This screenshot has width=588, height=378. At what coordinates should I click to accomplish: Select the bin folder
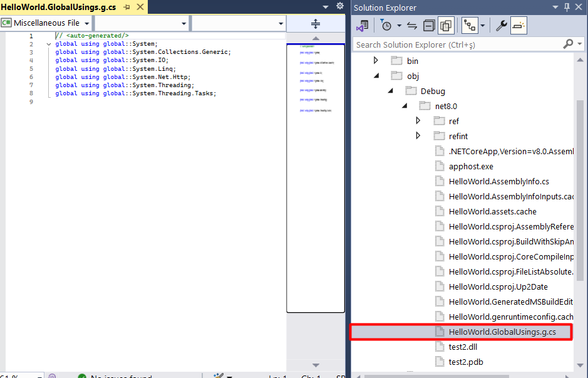[413, 61]
